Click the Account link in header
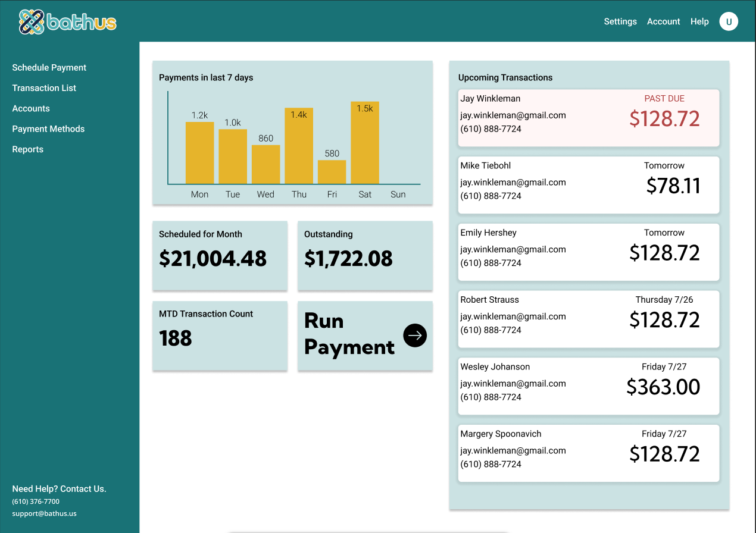The height and width of the screenshot is (533, 756). pos(663,21)
